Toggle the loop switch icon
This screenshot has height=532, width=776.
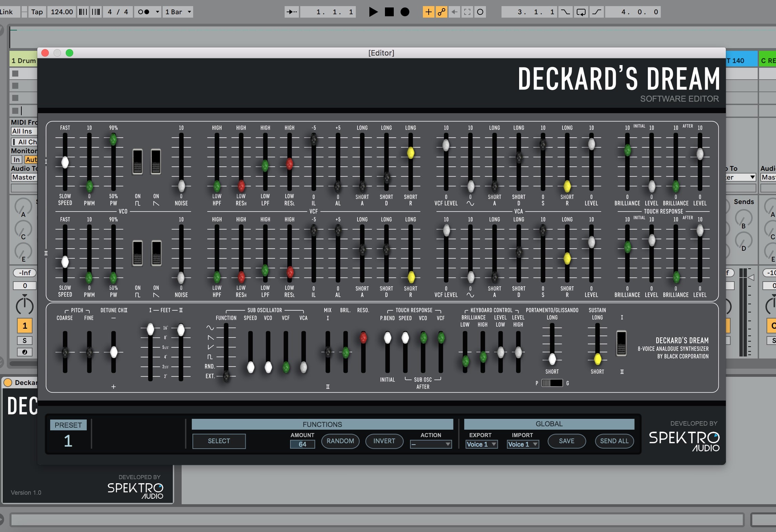[581, 12]
